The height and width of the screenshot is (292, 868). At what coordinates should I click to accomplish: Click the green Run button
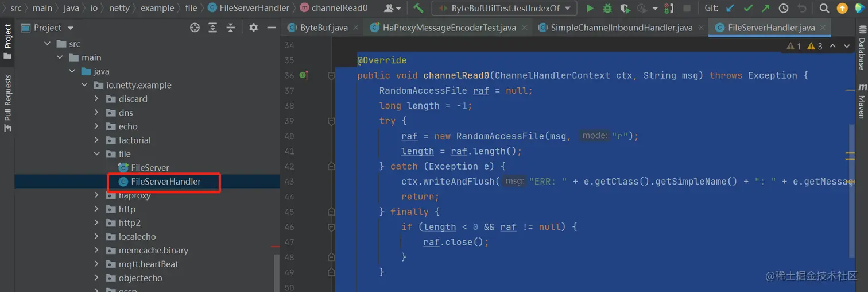tap(590, 8)
